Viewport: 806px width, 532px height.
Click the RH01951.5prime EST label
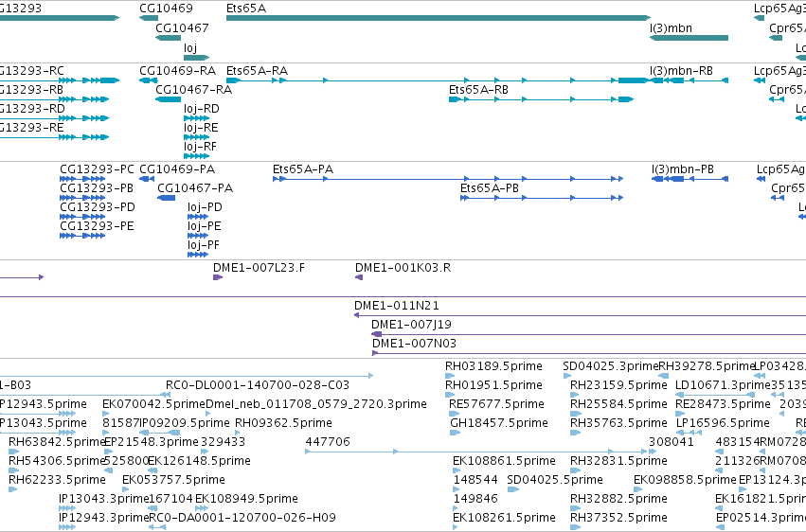pos(493,385)
